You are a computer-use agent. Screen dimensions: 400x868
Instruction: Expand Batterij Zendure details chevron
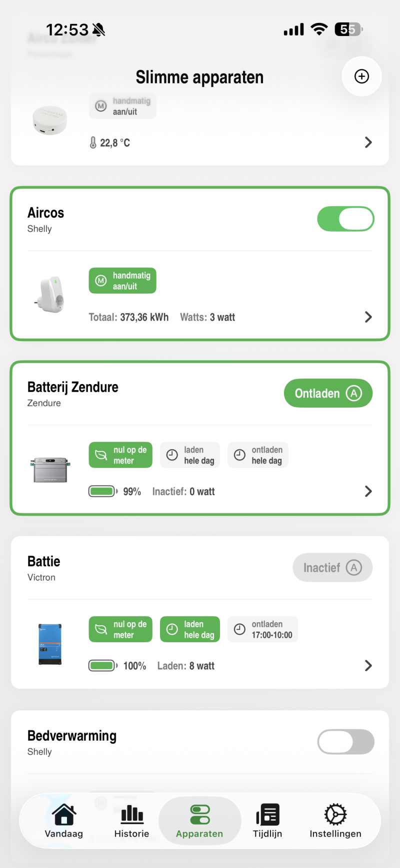point(368,491)
